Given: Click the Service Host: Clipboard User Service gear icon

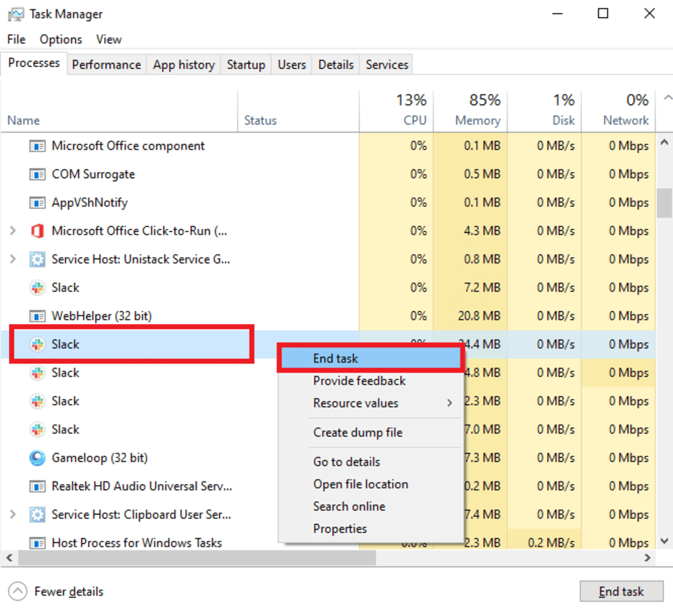Looking at the screenshot, I should (37, 514).
